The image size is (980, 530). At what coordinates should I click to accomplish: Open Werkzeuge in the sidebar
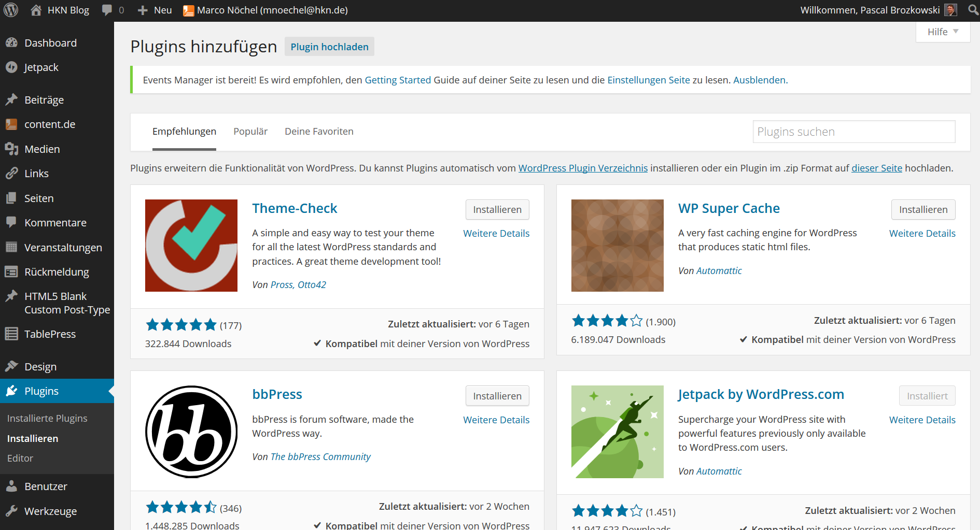[x=50, y=511]
